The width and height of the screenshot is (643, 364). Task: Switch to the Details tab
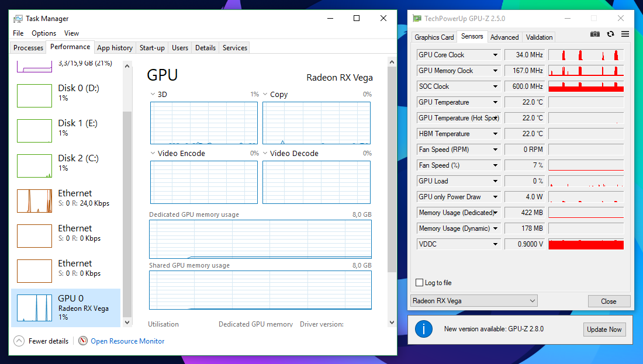click(205, 48)
